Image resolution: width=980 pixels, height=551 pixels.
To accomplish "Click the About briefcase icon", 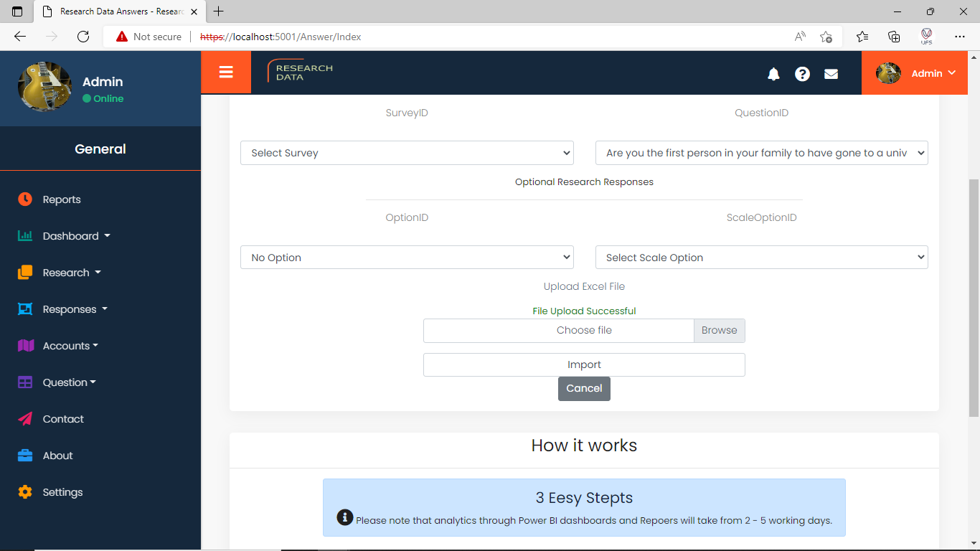I will [25, 456].
